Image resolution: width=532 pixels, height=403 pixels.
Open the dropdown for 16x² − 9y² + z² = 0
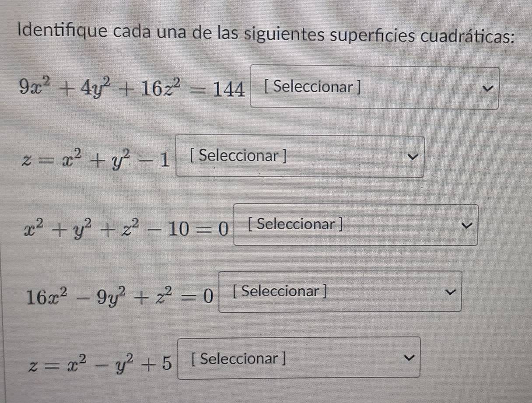[x=340, y=291]
